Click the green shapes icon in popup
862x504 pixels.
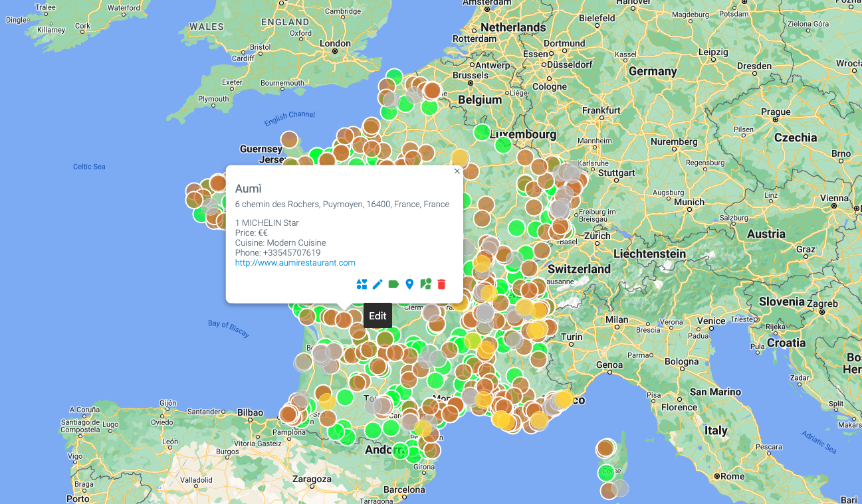(425, 284)
